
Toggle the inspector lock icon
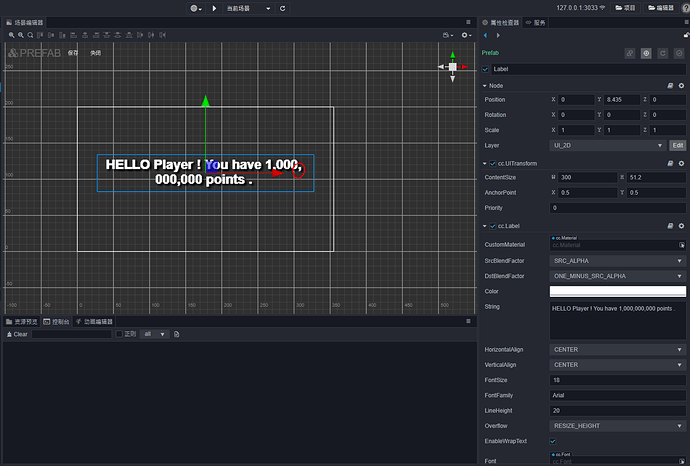686,35
